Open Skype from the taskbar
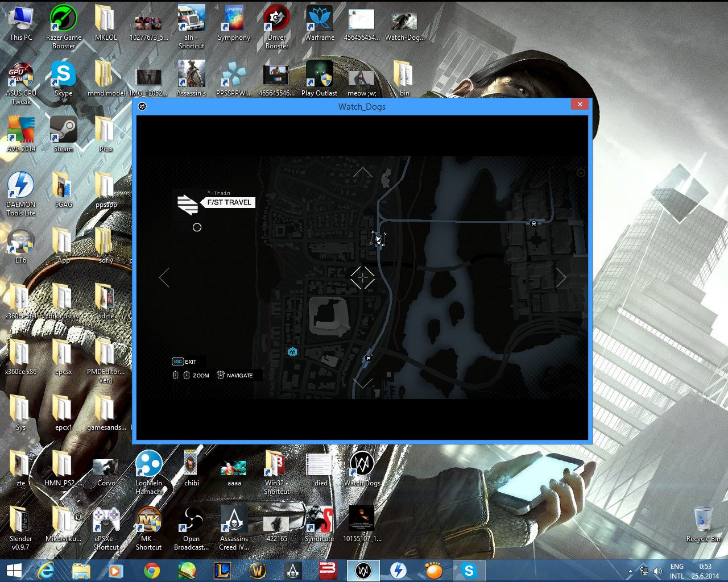 pyautogui.click(x=469, y=571)
